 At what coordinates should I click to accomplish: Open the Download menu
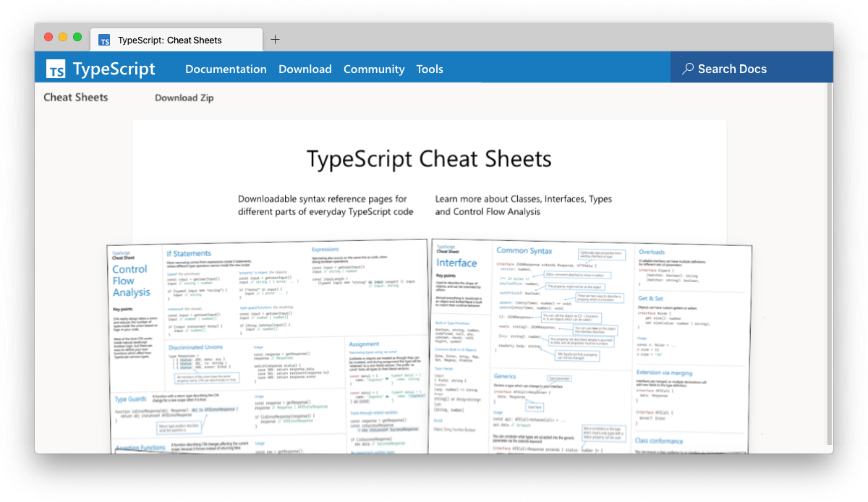pyautogui.click(x=305, y=69)
